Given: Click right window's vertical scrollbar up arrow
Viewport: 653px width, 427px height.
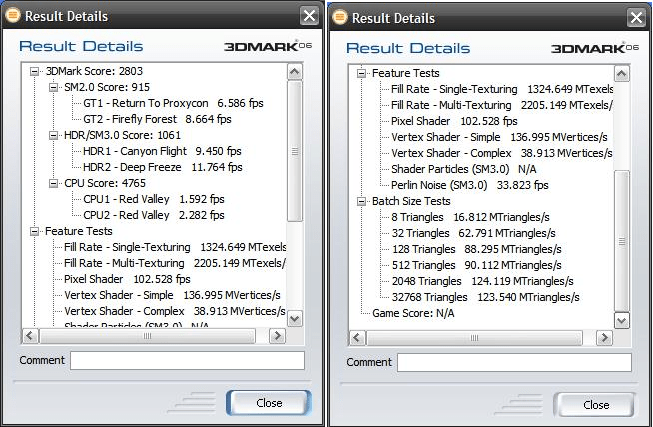Looking at the screenshot, I should 621,72.
